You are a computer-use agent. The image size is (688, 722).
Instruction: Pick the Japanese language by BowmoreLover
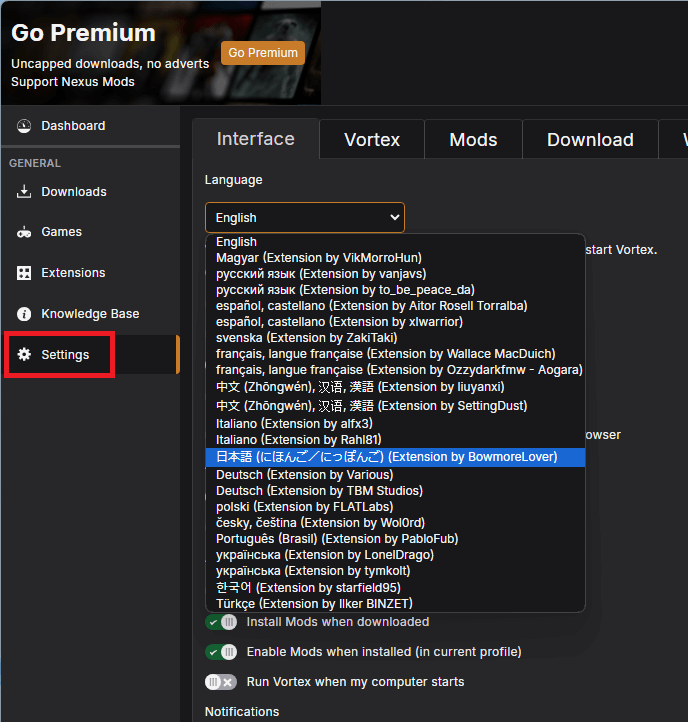pyautogui.click(x=386, y=457)
